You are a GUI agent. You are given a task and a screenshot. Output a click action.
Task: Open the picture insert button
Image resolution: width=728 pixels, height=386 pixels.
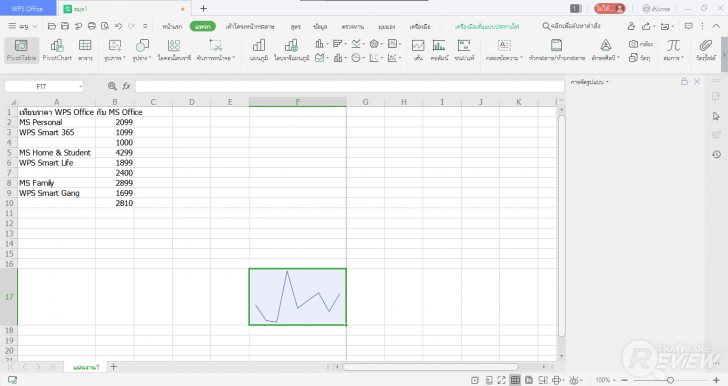(x=115, y=50)
